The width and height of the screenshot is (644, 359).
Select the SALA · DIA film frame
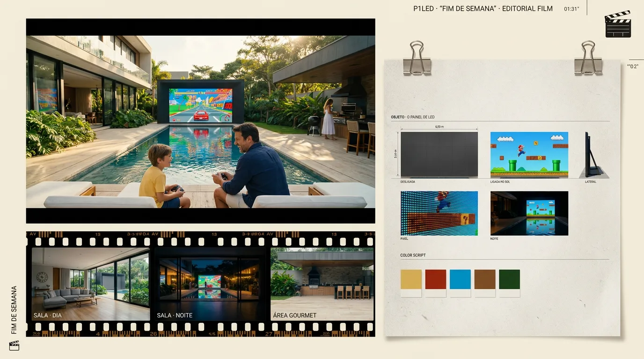(91, 284)
